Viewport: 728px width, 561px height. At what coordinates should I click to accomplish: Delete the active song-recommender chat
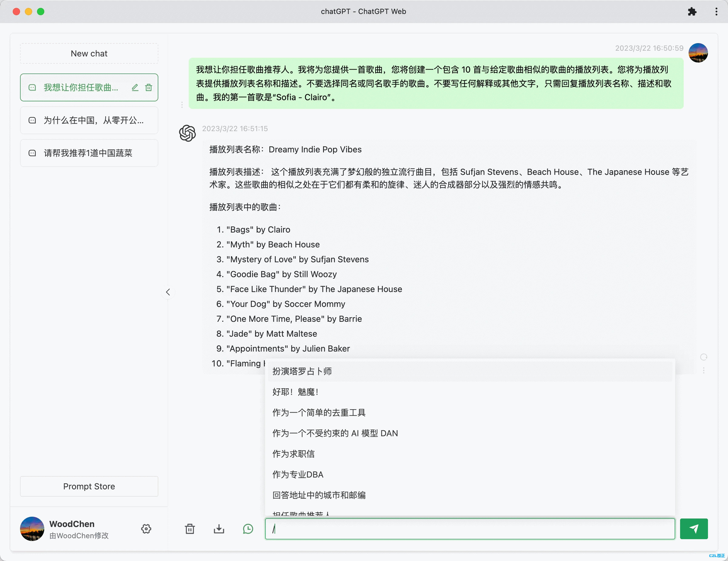coord(149,87)
